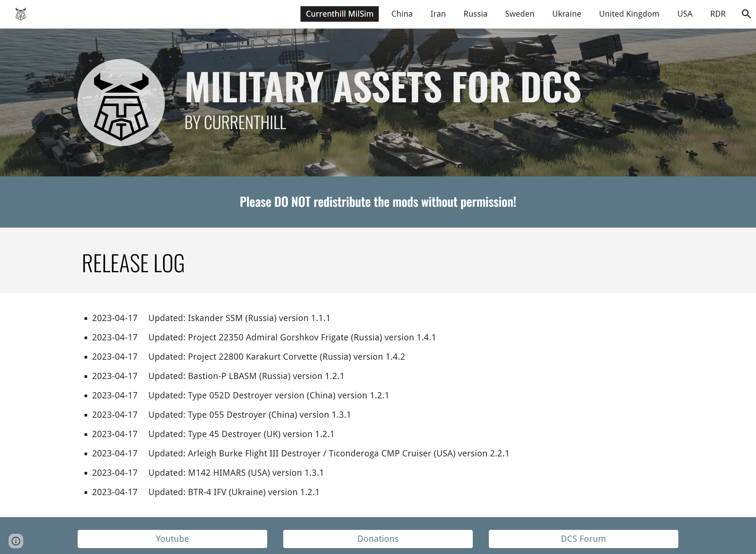Click the Iskander SSM version 1.1.1 entry
The width and height of the screenshot is (756, 554).
coord(211,318)
